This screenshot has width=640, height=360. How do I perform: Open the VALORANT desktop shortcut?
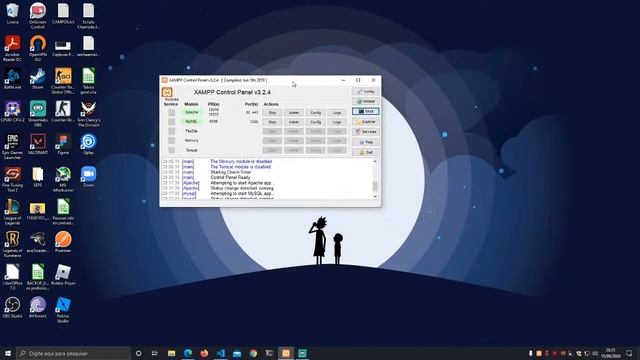click(x=38, y=144)
